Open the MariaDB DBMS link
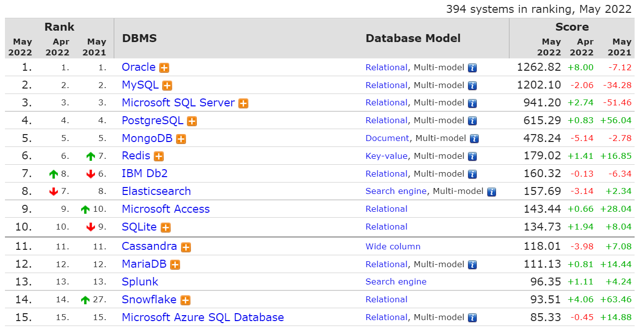Screen dimensions: 644x329 144,264
